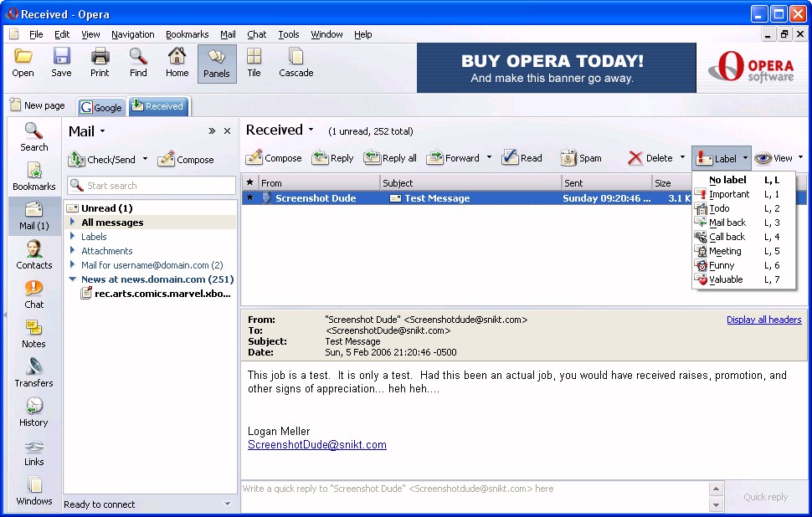This screenshot has width=812, height=517.
Task: Switch to the Google tab
Action: [101, 107]
